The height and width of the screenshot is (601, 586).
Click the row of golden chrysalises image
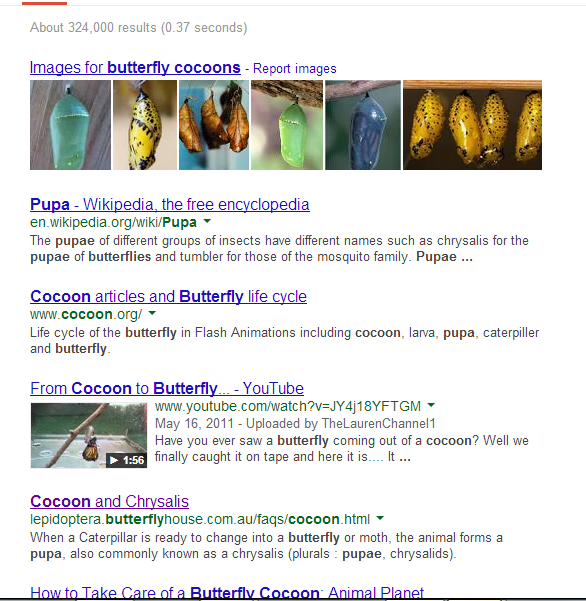[473, 125]
